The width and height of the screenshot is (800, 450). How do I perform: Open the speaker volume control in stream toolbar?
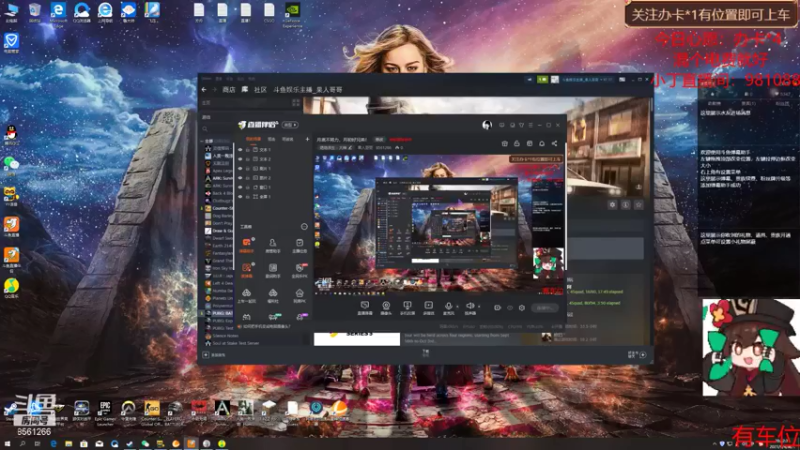[470, 307]
